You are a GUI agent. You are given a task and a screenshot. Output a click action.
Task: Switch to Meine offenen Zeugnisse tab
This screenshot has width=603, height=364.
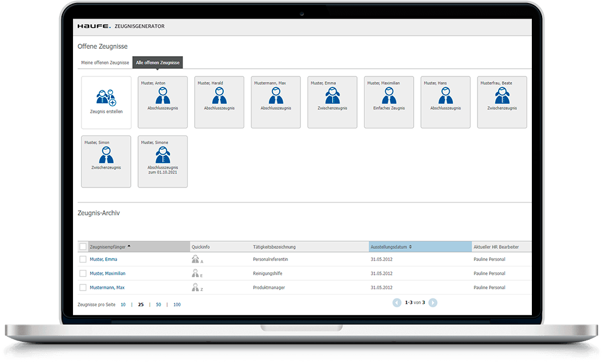[105, 63]
